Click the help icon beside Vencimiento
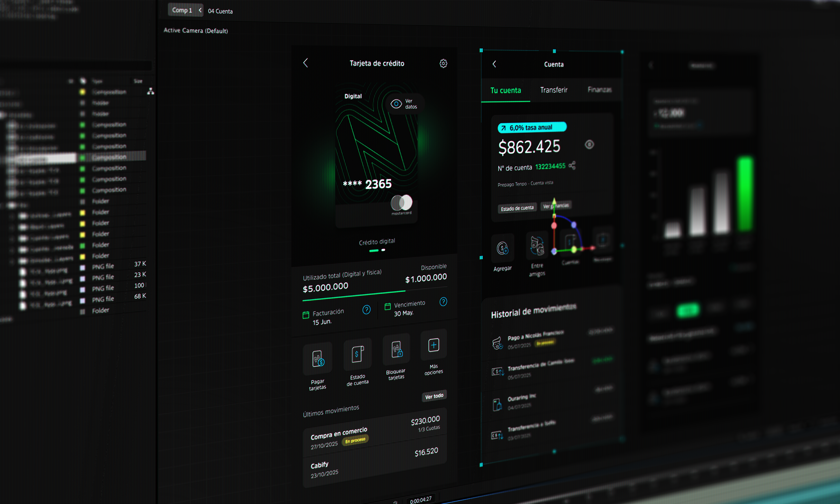Screen dimensions: 840x504 (443, 302)
